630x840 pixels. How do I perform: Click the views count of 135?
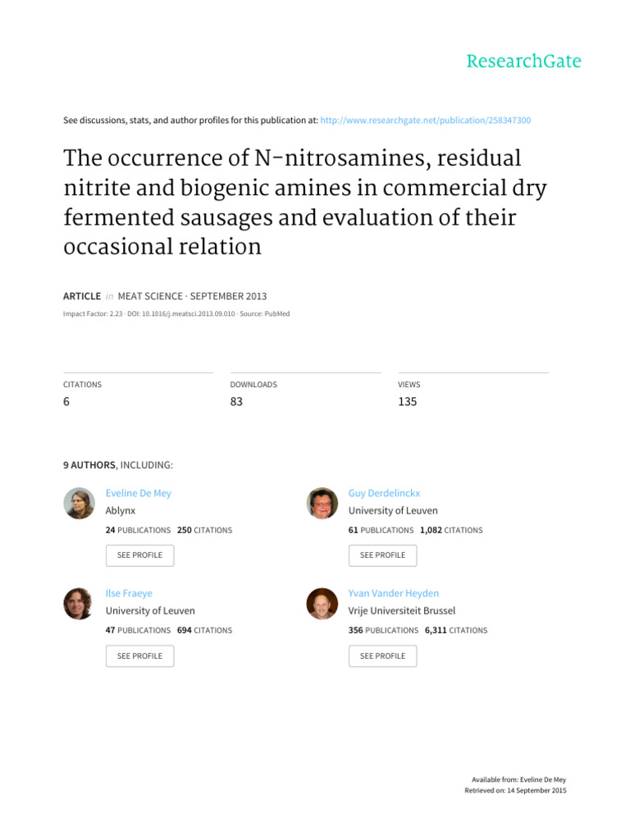[408, 402]
